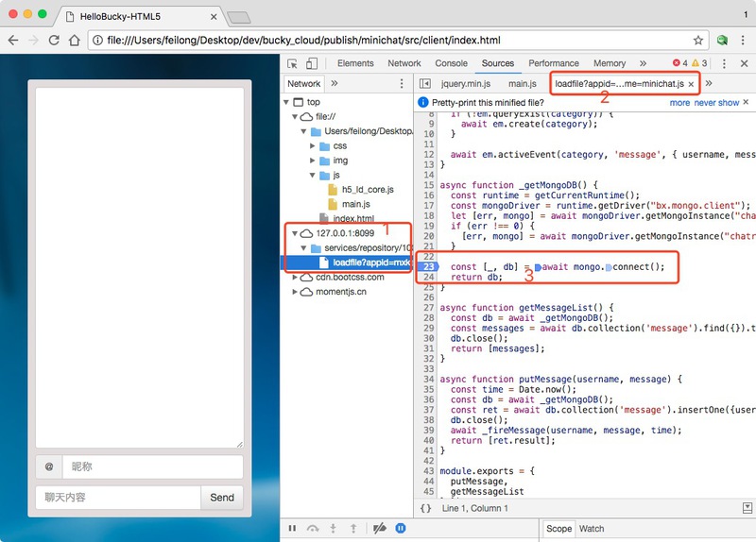Dismiss the pretty-print infobar
Viewport: 756px width, 542px height.
746,102
